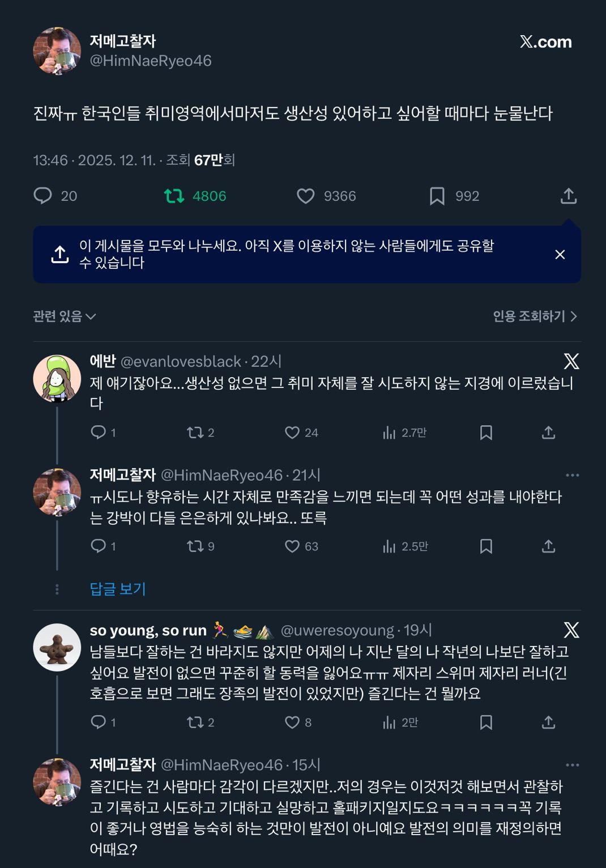Share so young, so run's reply
The height and width of the screenshot is (868, 606).
tap(548, 722)
